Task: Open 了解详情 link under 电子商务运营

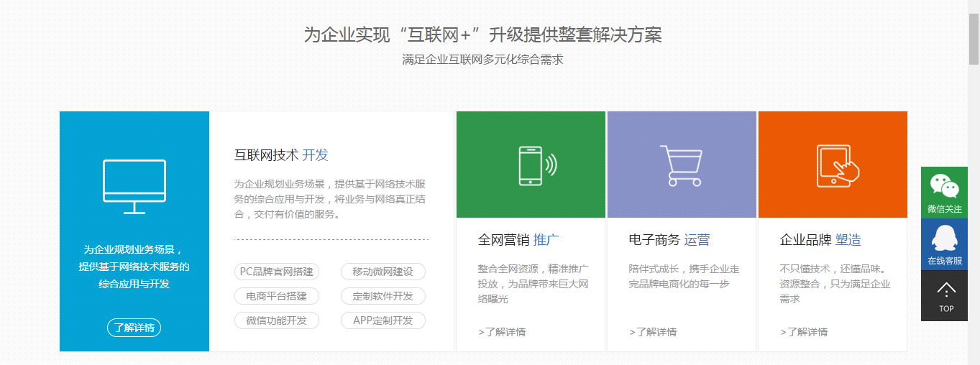Action: pos(653,332)
